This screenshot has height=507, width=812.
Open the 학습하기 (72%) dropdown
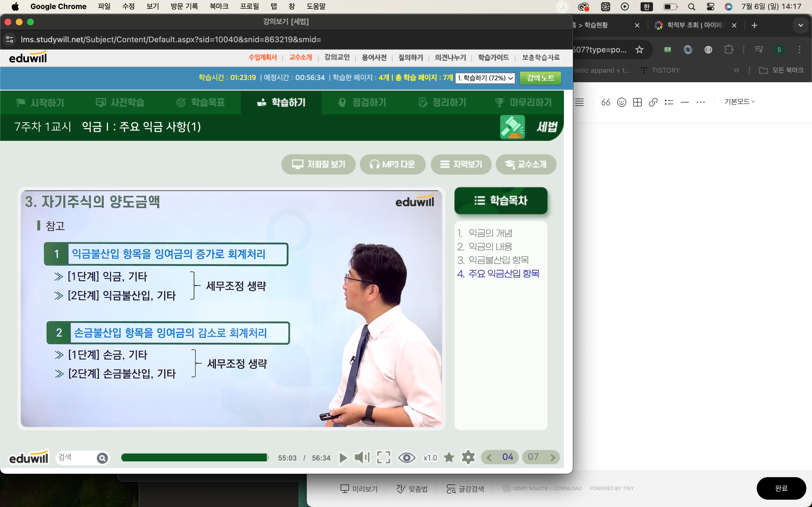[x=485, y=78]
